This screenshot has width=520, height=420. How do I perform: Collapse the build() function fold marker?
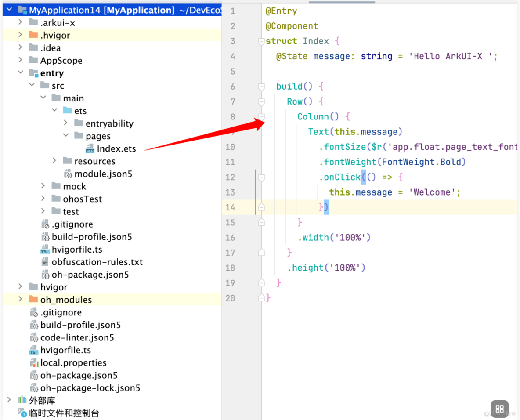261,86
